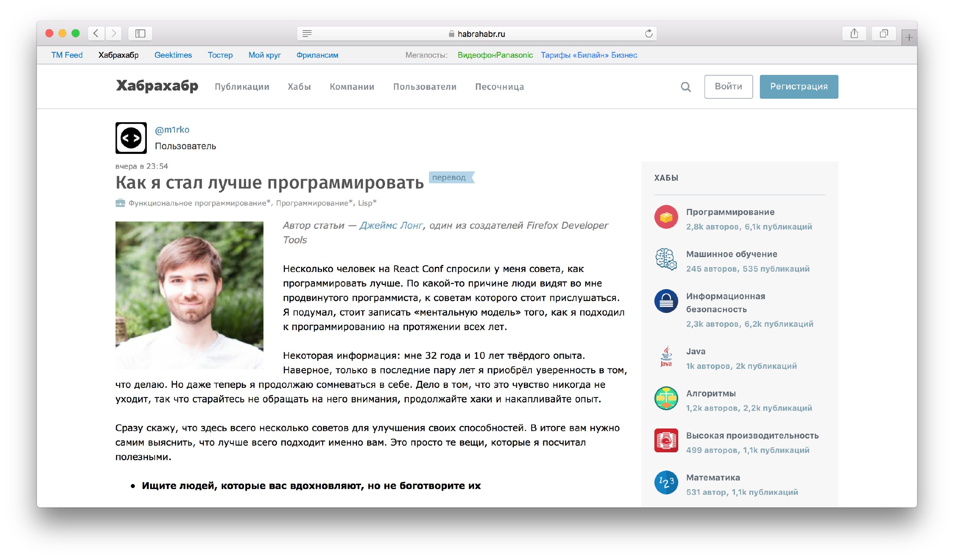954x560 pixels.
Task: Open the Публикации menu item
Action: pos(242,87)
